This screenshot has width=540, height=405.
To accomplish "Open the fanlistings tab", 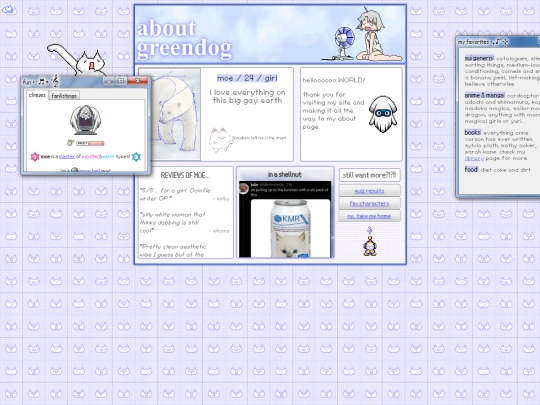I will [x=64, y=96].
